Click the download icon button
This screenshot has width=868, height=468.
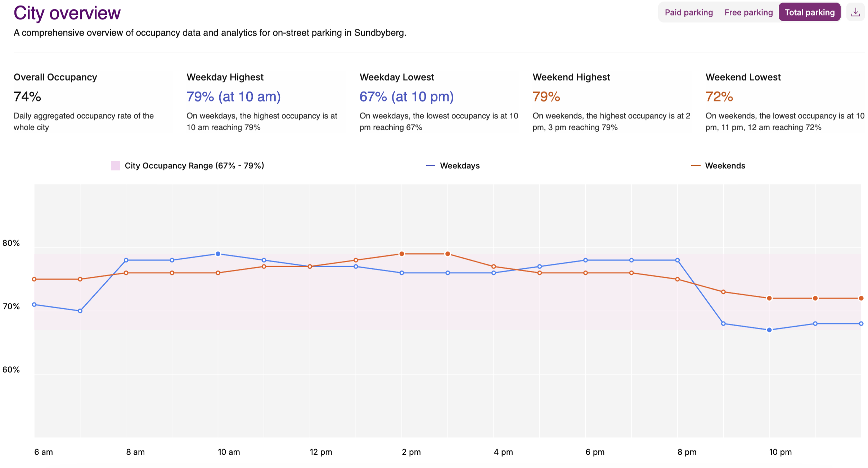tap(855, 13)
